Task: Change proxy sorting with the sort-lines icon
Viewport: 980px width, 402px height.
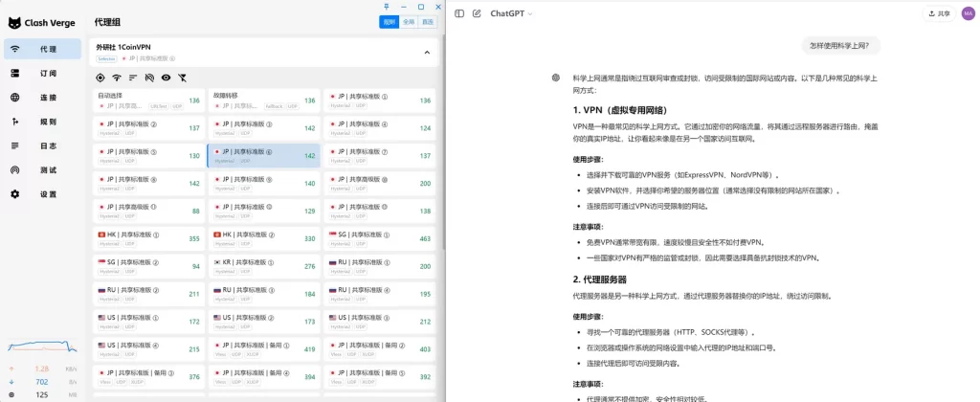Action: pos(132,78)
